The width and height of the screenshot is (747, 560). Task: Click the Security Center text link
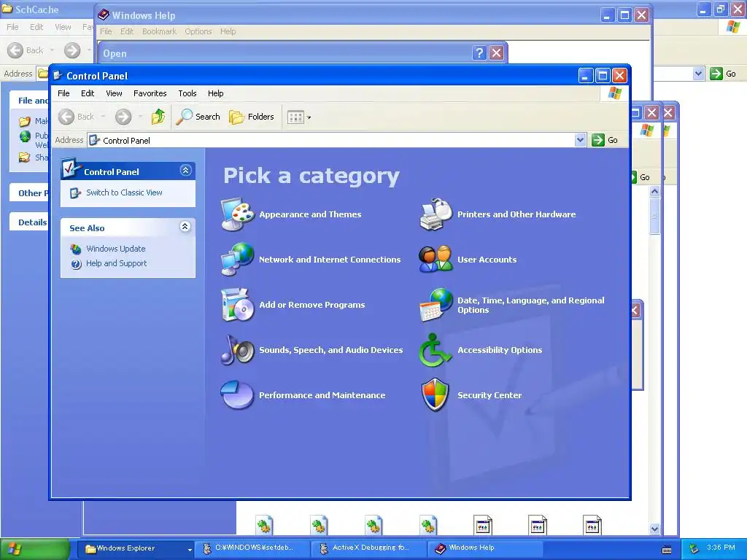(x=489, y=395)
